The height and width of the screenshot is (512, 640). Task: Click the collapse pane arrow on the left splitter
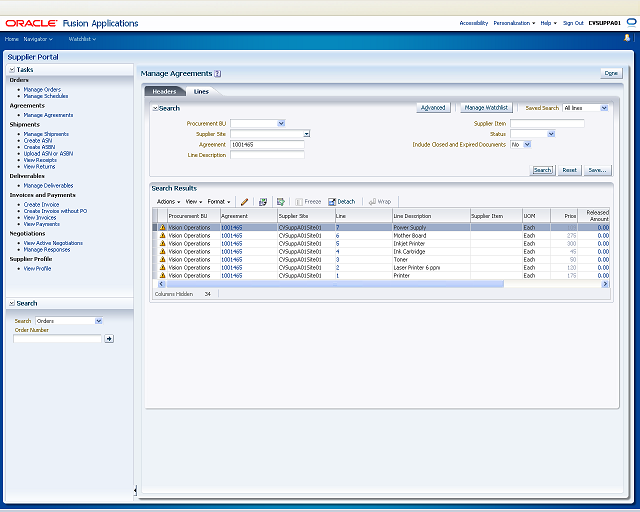coord(135,490)
